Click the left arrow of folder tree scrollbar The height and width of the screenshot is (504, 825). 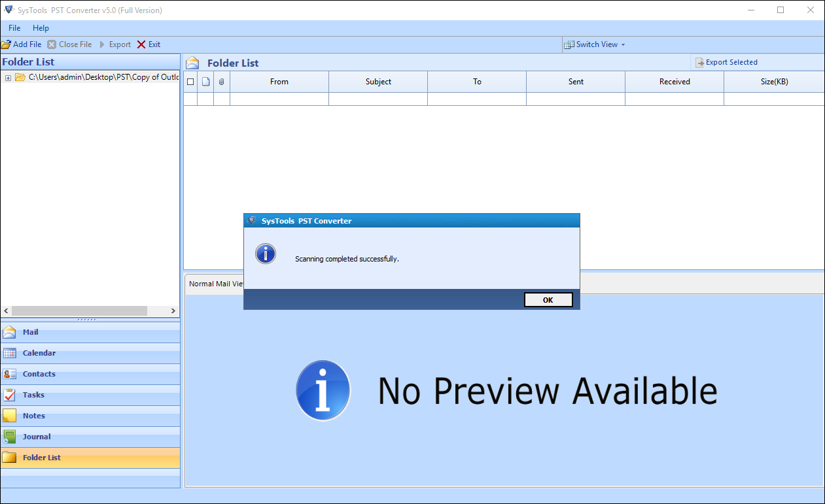pos(6,311)
